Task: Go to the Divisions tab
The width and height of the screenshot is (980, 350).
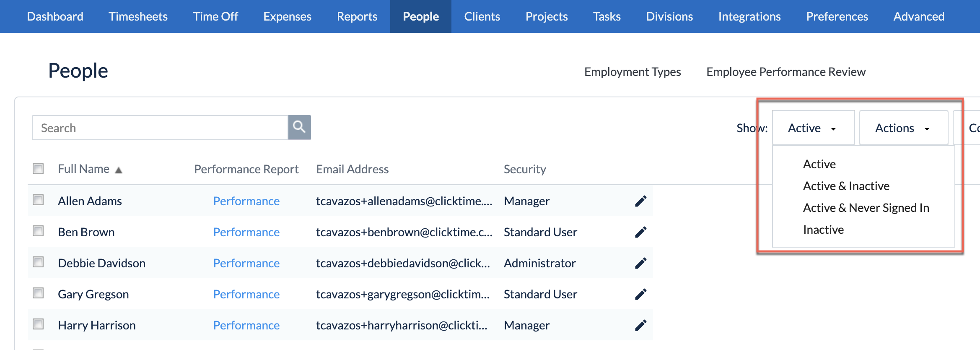Action: pyautogui.click(x=669, y=16)
